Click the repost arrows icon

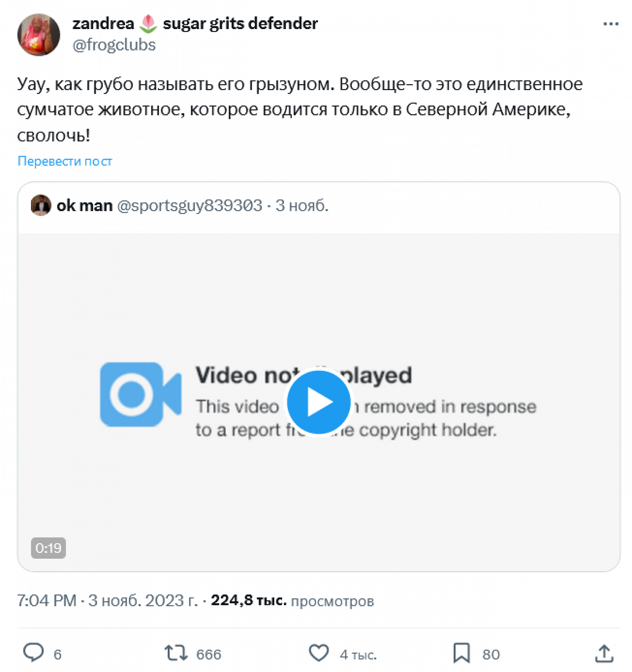176,653
